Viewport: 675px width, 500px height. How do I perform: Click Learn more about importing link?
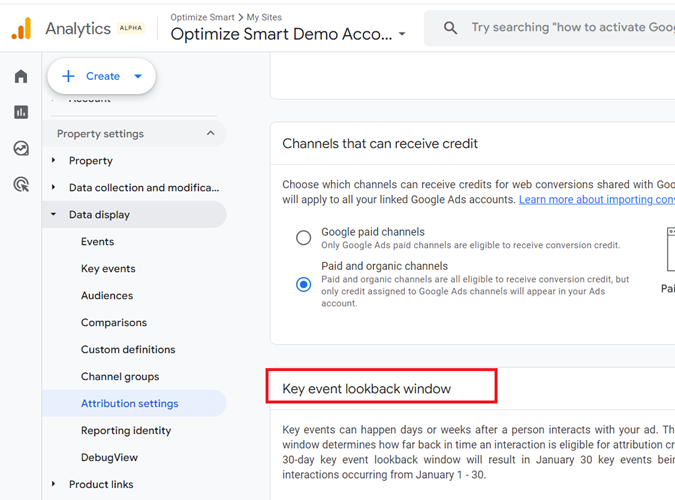[597, 199]
